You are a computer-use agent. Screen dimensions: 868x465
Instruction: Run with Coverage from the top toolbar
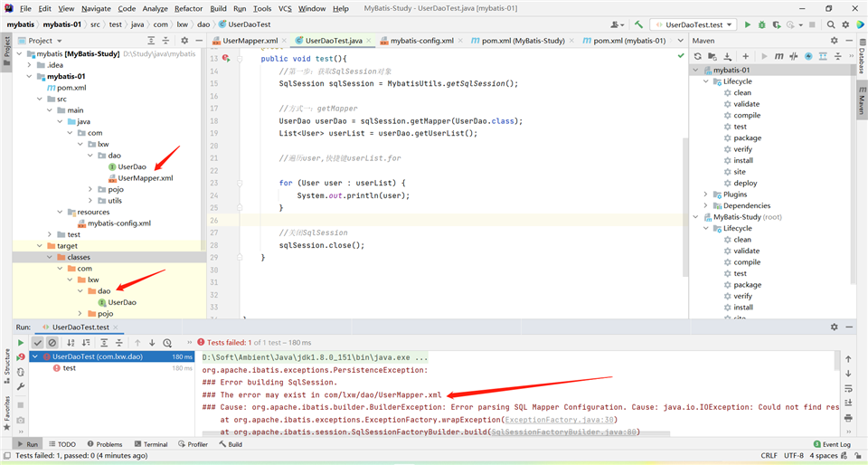[777, 24]
